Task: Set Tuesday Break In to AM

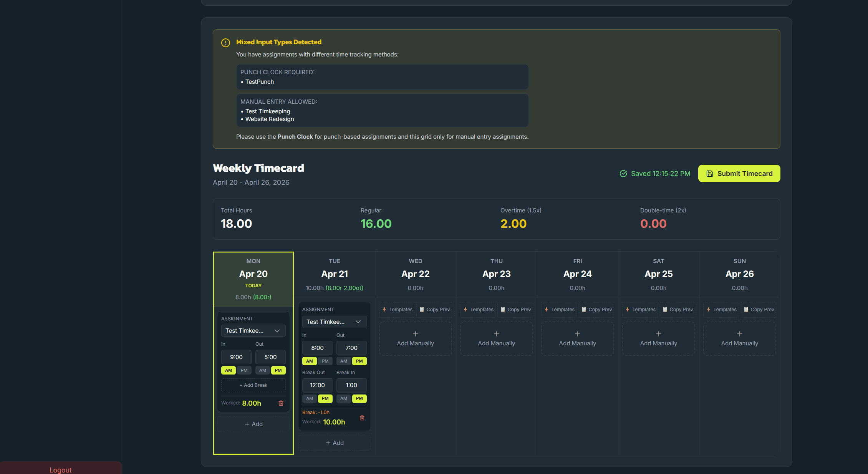Action: point(344,398)
